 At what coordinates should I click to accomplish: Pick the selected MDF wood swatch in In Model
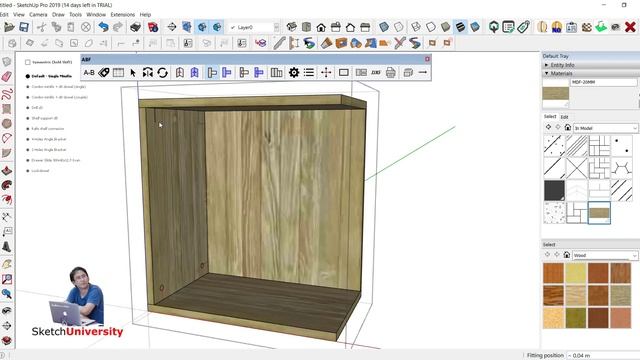point(599,213)
